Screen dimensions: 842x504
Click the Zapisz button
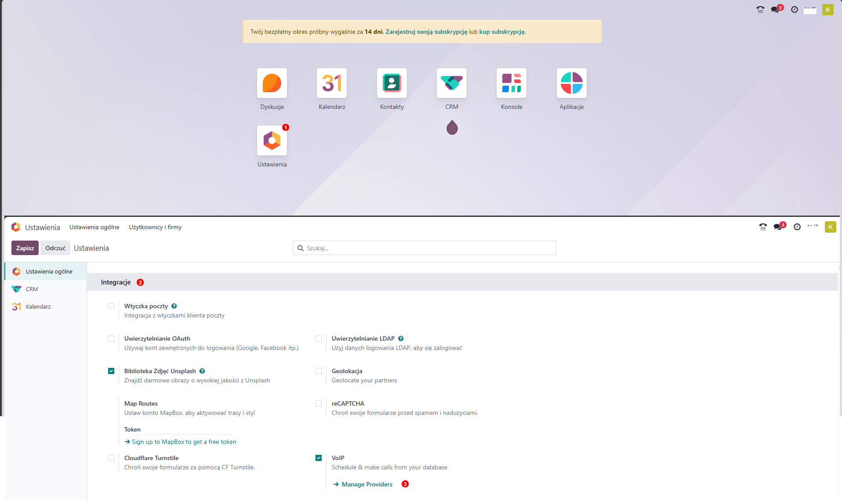[x=25, y=248]
